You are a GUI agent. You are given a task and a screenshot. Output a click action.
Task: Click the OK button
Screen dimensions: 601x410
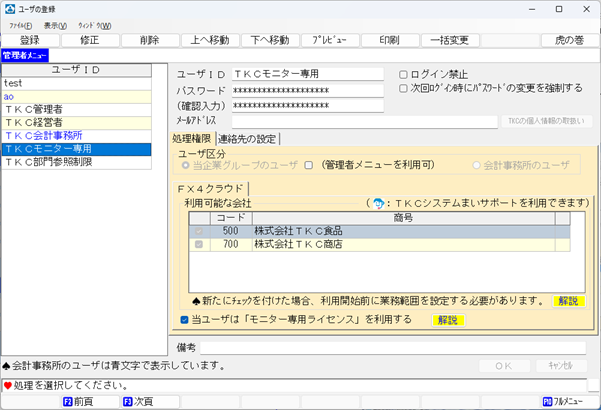[504, 366]
